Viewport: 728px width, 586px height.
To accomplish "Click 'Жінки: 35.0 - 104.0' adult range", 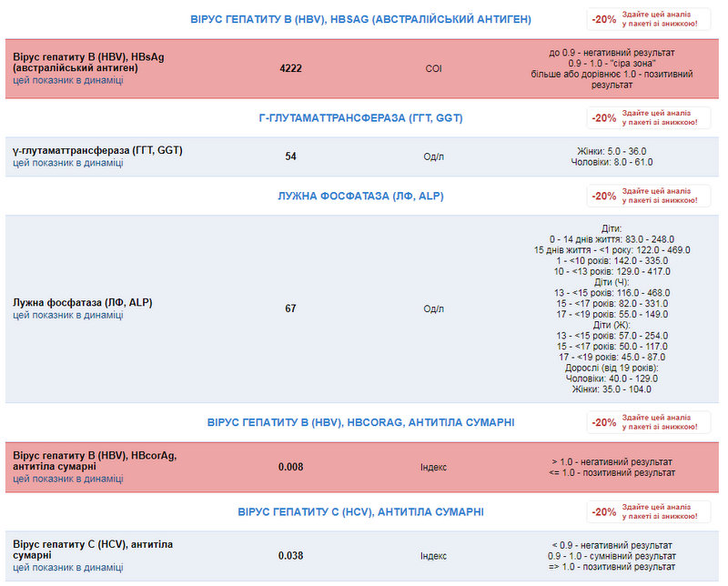I will pos(612,389).
